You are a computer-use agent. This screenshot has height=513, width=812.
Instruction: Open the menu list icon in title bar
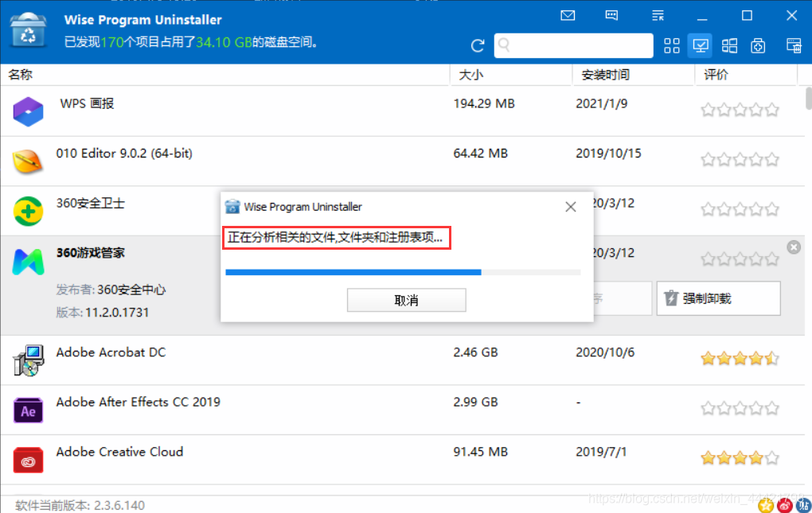(x=658, y=16)
